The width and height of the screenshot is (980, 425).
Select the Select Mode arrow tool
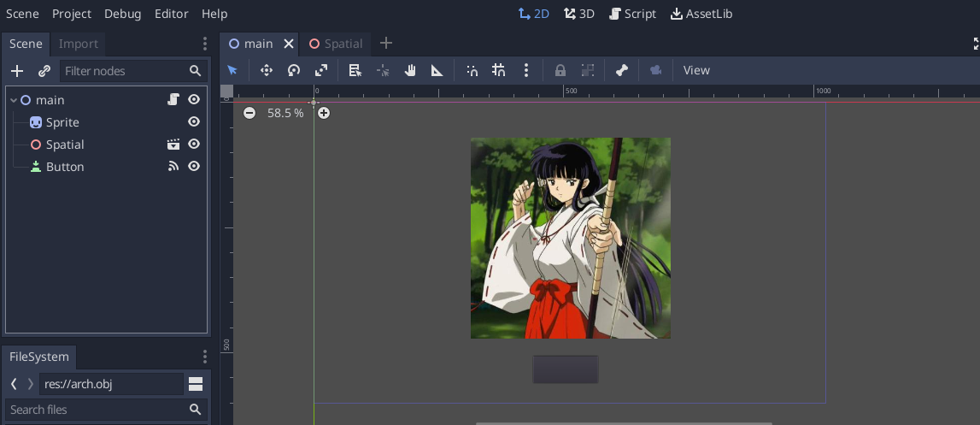[232, 70]
